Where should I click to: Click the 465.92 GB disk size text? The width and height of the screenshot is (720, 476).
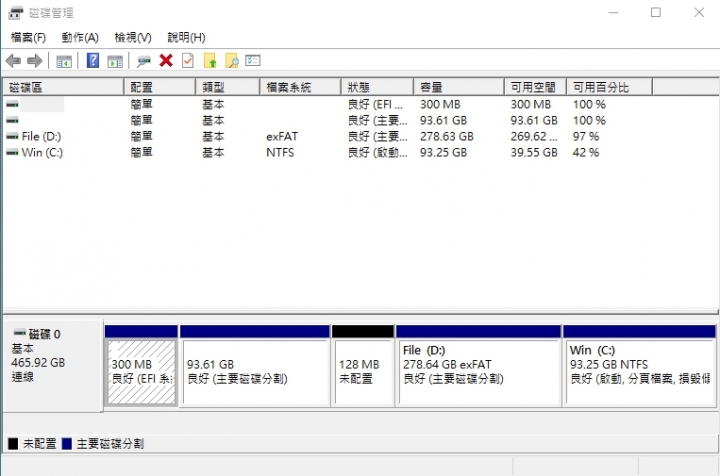pos(38,363)
